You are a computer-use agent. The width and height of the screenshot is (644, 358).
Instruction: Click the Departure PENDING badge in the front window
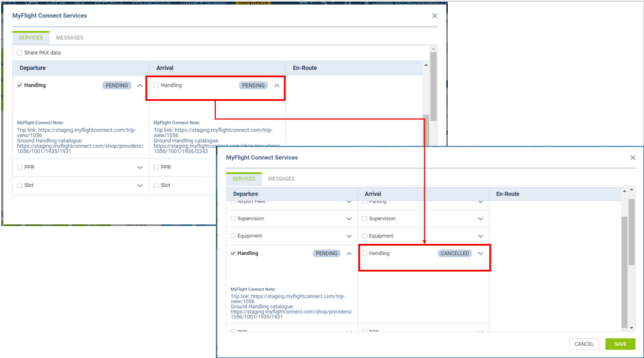(x=327, y=254)
